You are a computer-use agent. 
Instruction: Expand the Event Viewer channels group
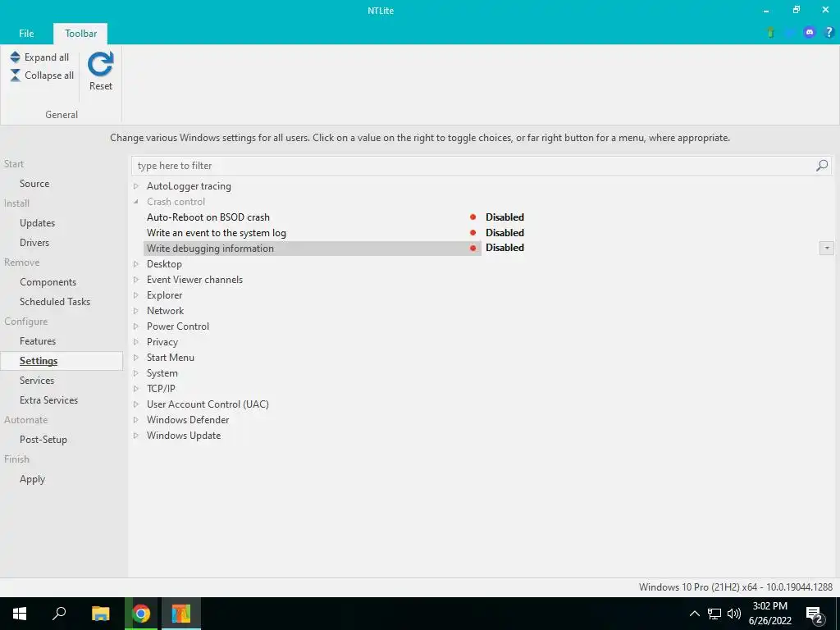(x=136, y=279)
